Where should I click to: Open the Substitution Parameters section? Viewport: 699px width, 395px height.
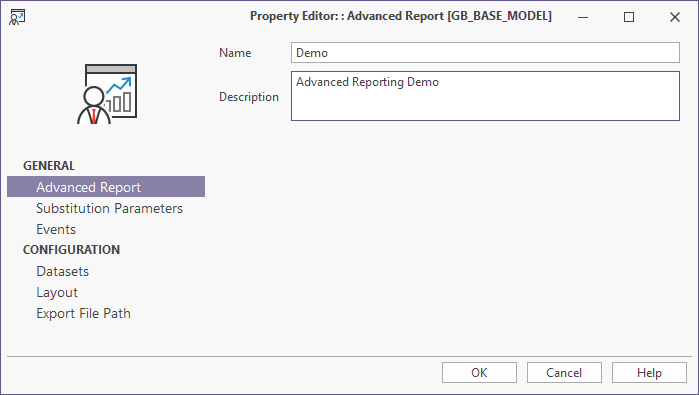109,208
